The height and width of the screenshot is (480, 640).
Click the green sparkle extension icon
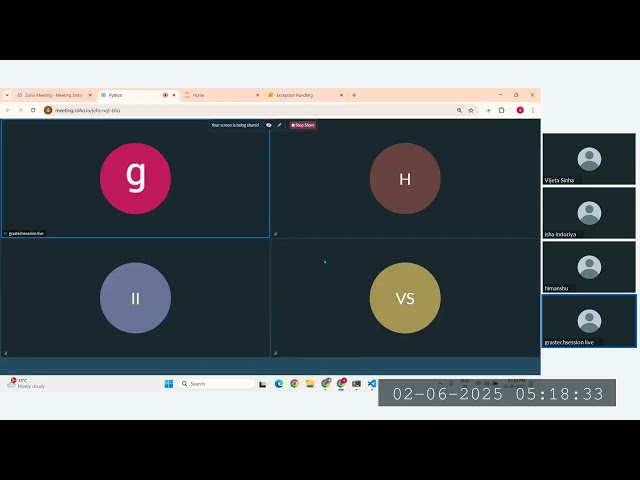tap(488, 110)
